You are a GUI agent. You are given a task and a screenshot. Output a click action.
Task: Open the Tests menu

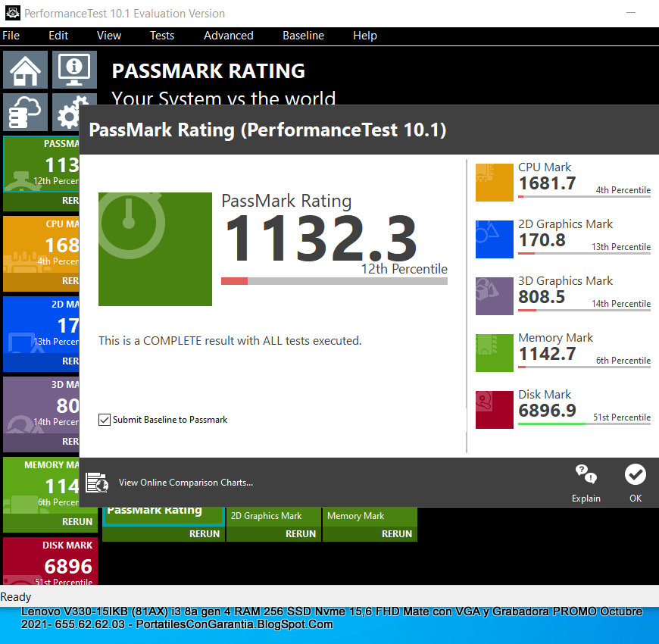pyautogui.click(x=162, y=36)
